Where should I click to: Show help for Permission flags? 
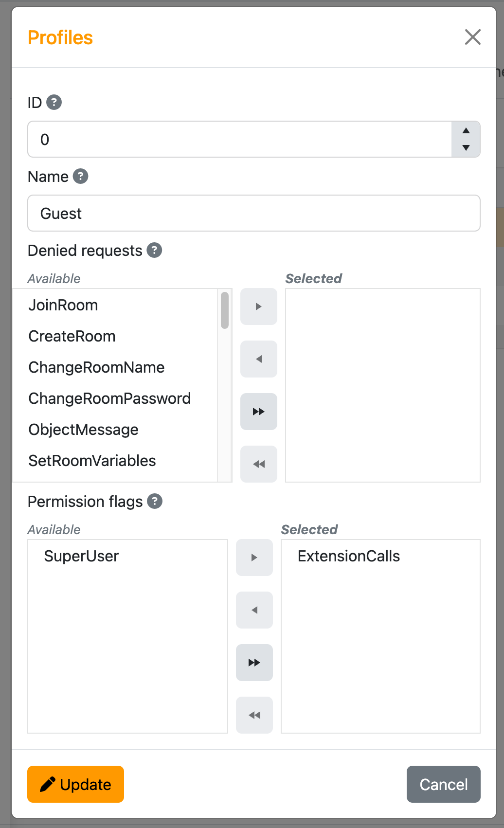[x=155, y=501]
